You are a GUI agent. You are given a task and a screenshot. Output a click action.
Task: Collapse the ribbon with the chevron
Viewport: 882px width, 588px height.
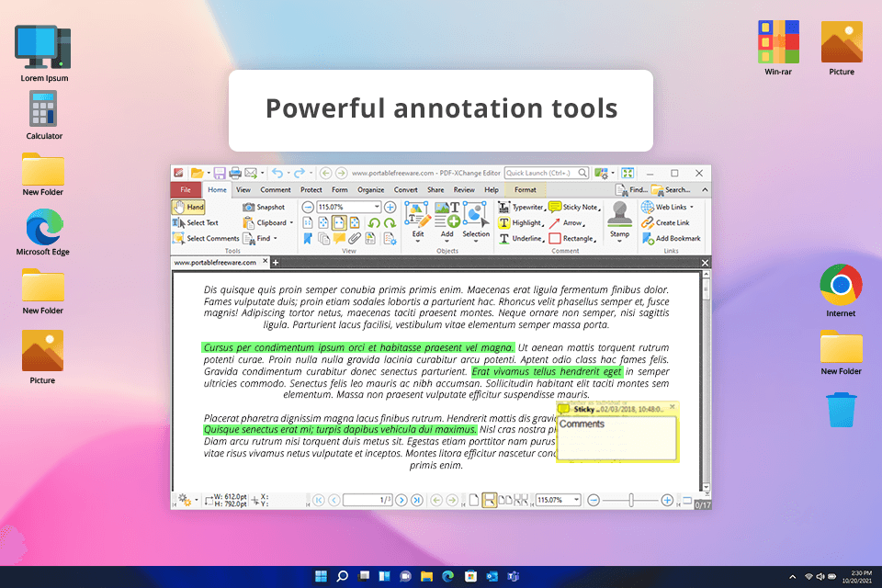705,190
